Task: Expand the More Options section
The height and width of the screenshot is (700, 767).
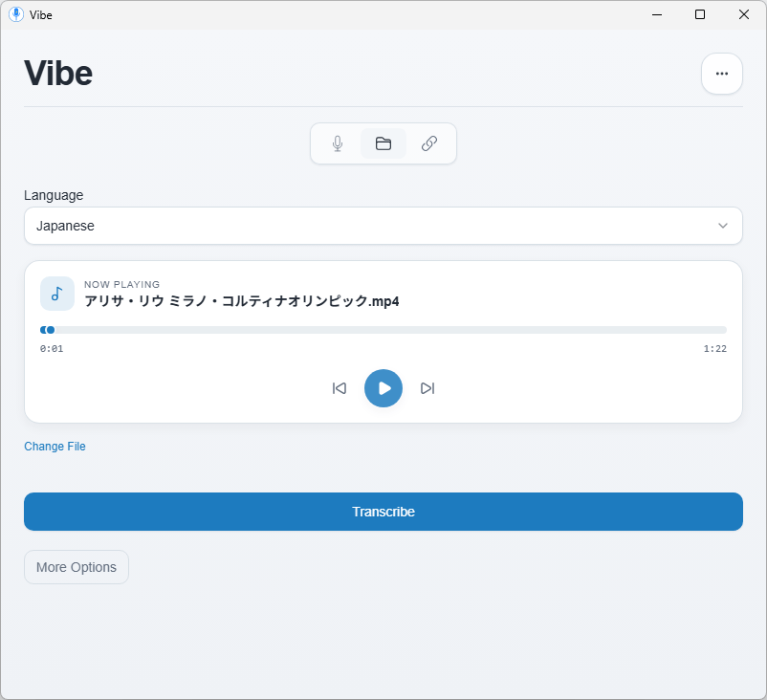Action: [77, 567]
